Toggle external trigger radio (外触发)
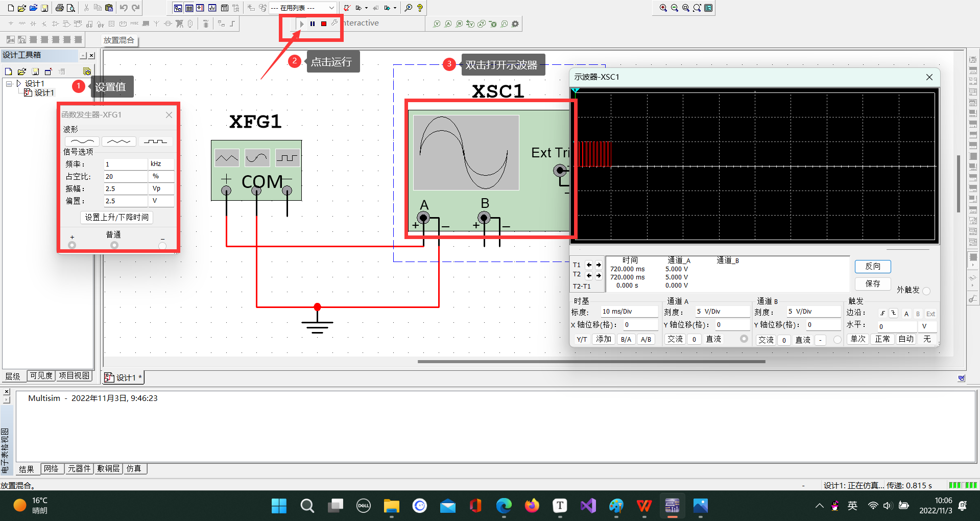The height and width of the screenshot is (521, 980). point(926,291)
